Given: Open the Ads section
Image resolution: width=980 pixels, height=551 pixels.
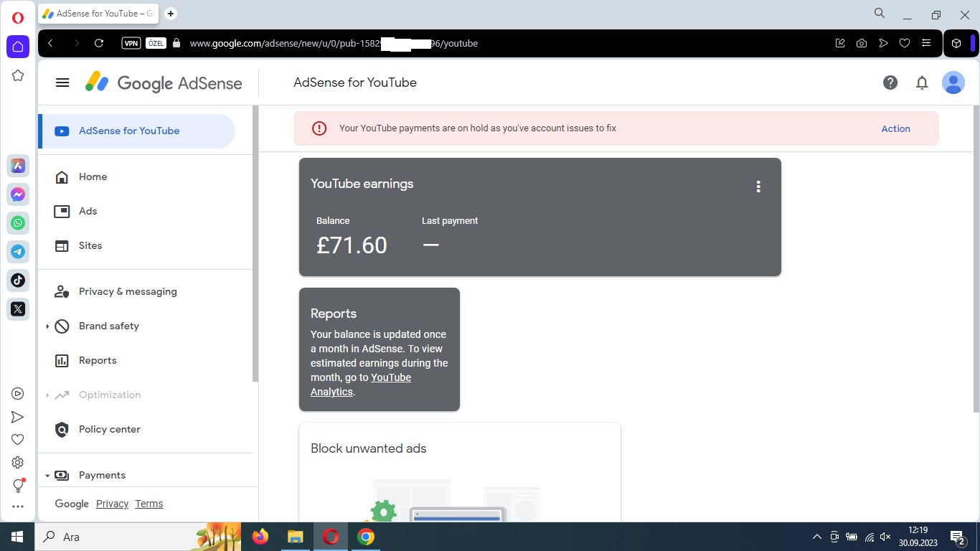Looking at the screenshot, I should pos(88,212).
